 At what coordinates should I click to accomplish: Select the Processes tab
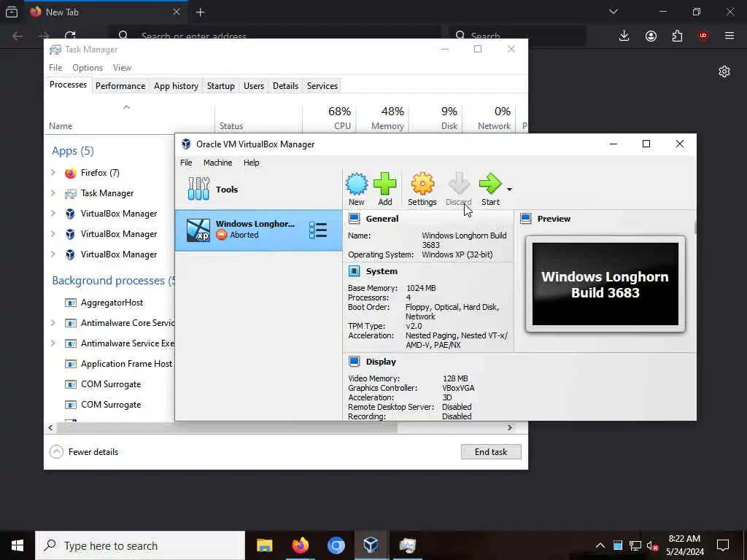coord(68,85)
